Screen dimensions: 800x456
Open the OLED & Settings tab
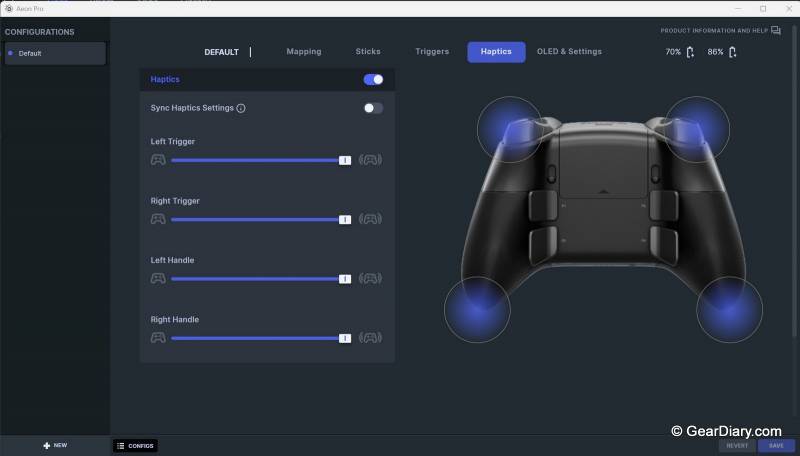pyautogui.click(x=569, y=52)
